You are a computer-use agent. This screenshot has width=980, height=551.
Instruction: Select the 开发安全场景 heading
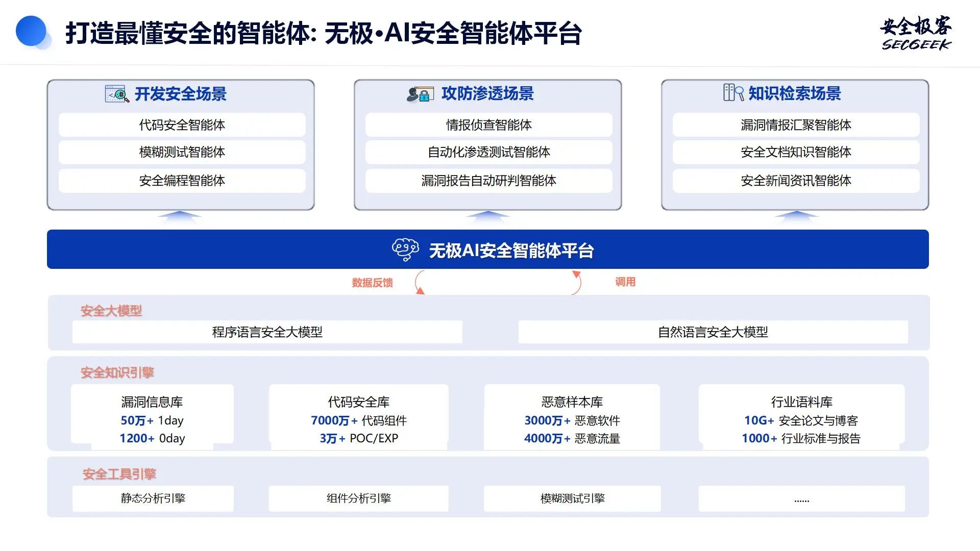pos(181,94)
